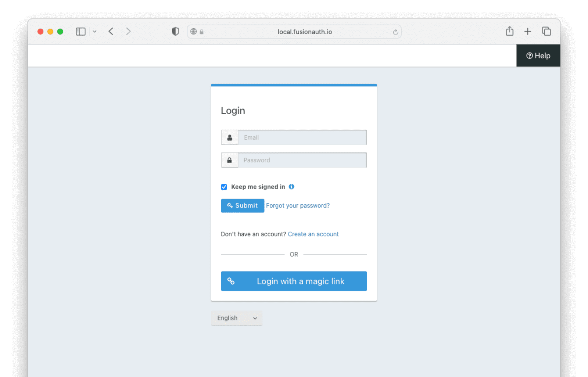Image resolution: width=588 pixels, height=377 pixels.
Task: Click the globe icon in address bar
Action: click(194, 32)
